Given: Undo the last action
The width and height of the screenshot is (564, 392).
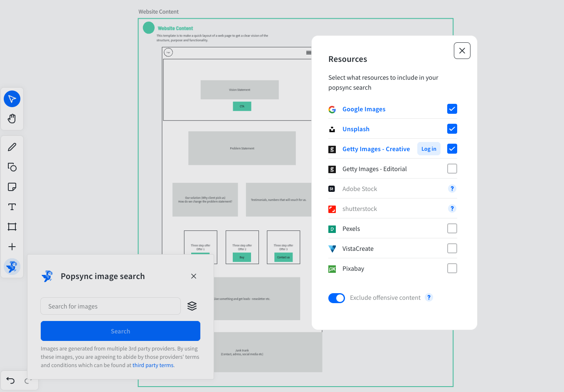Looking at the screenshot, I should (10, 380).
